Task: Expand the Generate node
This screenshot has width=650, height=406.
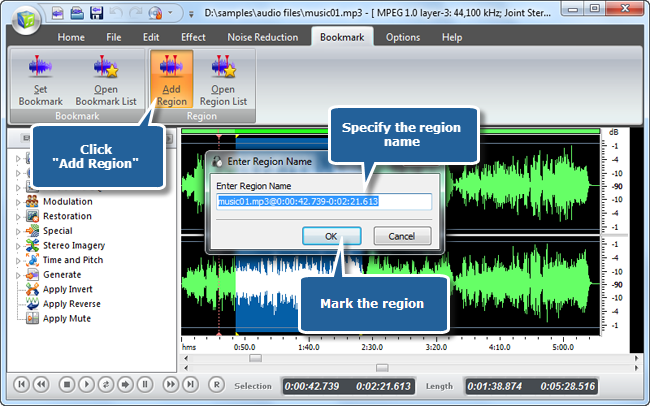Action: [x=18, y=275]
